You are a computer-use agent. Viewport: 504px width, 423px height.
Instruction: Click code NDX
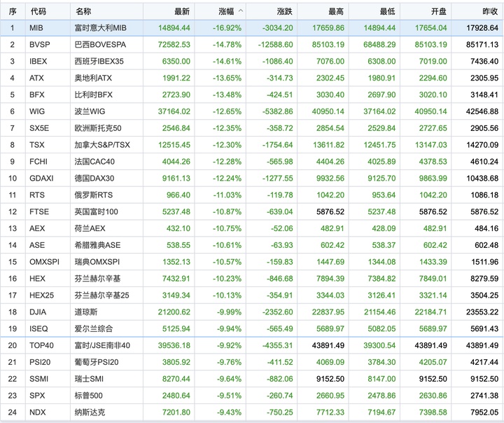pyautogui.click(x=37, y=412)
